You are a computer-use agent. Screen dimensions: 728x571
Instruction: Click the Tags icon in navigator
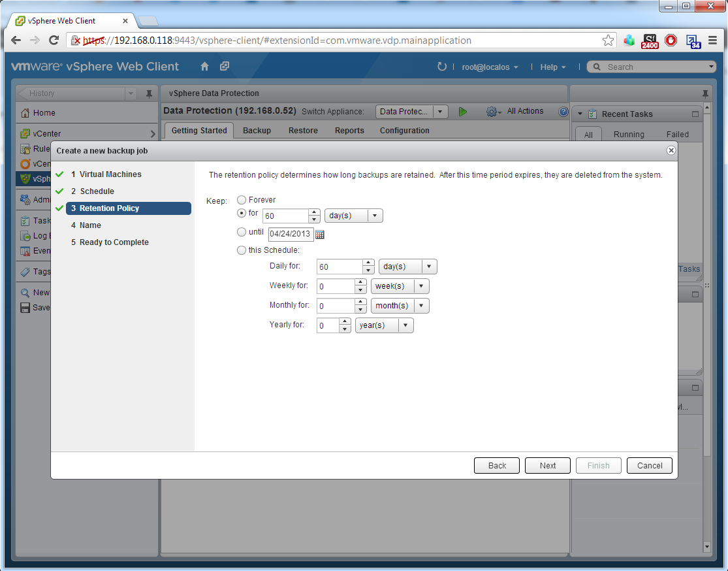25,272
